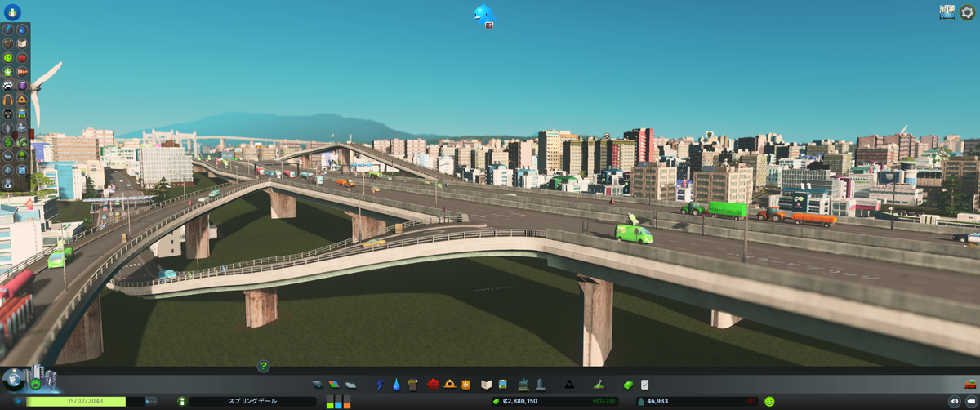
Task: Open the Water and Sewage build menu
Action: point(396,385)
